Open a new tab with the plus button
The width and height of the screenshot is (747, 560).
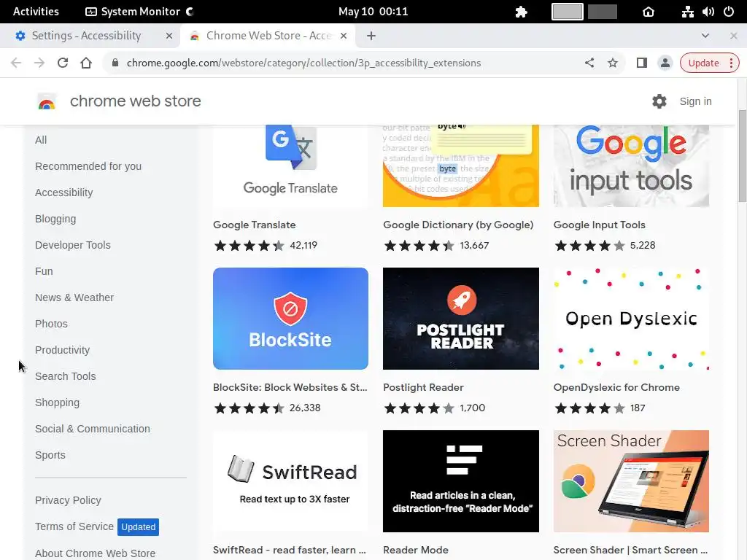tap(371, 36)
